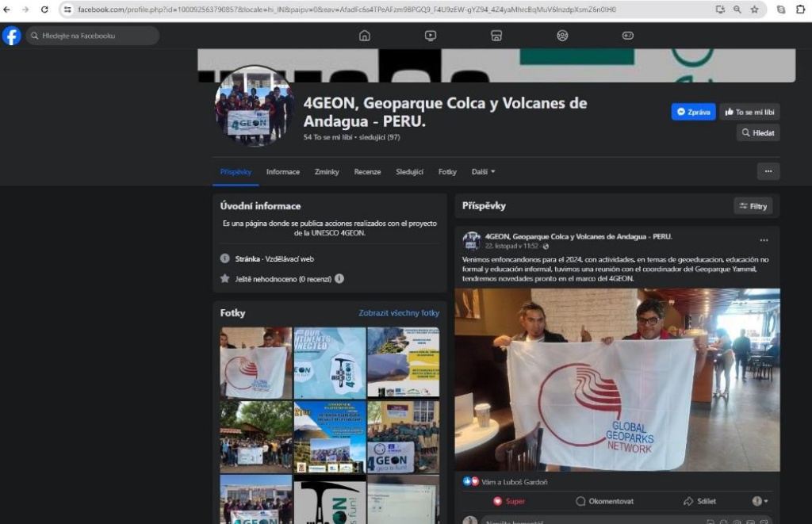This screenshot has height=524, width=812.
Task: Click the Sdílet share button
Action: point(699,501)
